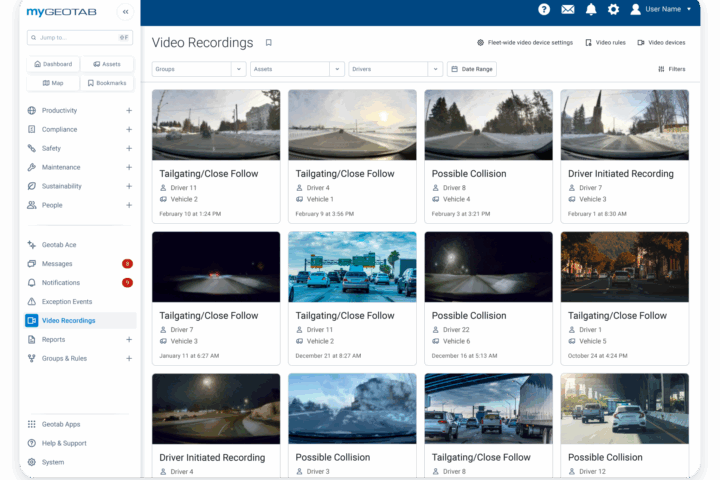Click the Notifications bell in sidebar

point(32,282)
